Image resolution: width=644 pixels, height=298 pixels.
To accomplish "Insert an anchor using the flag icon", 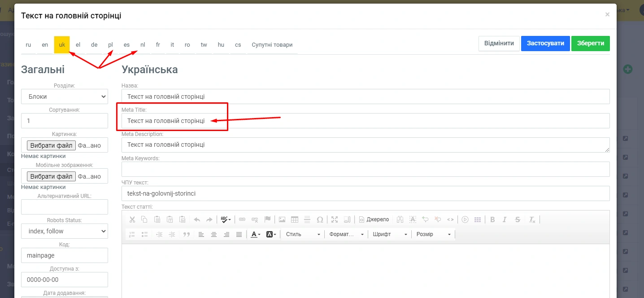I will coord(267,219).
